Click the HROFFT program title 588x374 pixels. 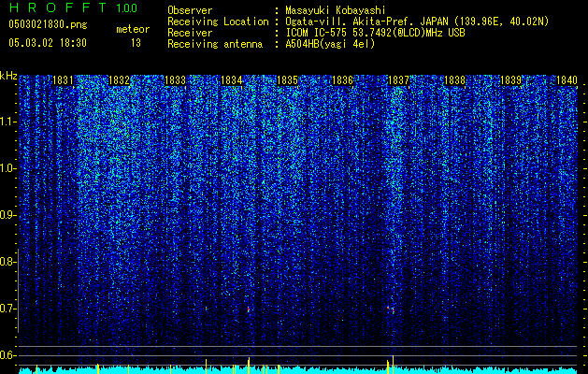pos(58,7)
